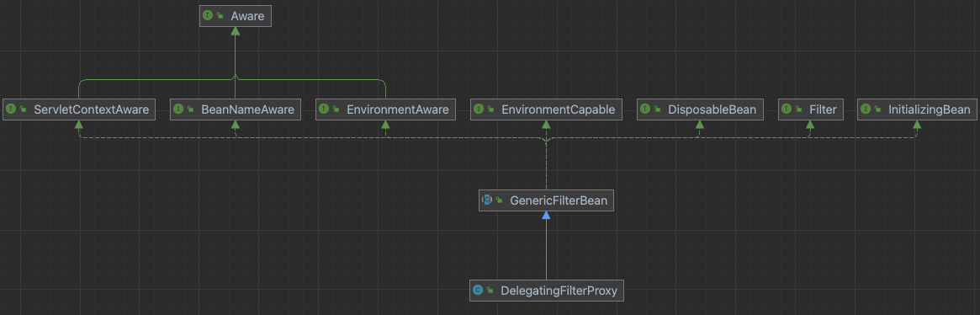Image resolution: width=980 pixels, height=315 pixels.
Task: Click the visibility lock icon on DelegatingFilterProxy
Action: (x=490, y=290)
